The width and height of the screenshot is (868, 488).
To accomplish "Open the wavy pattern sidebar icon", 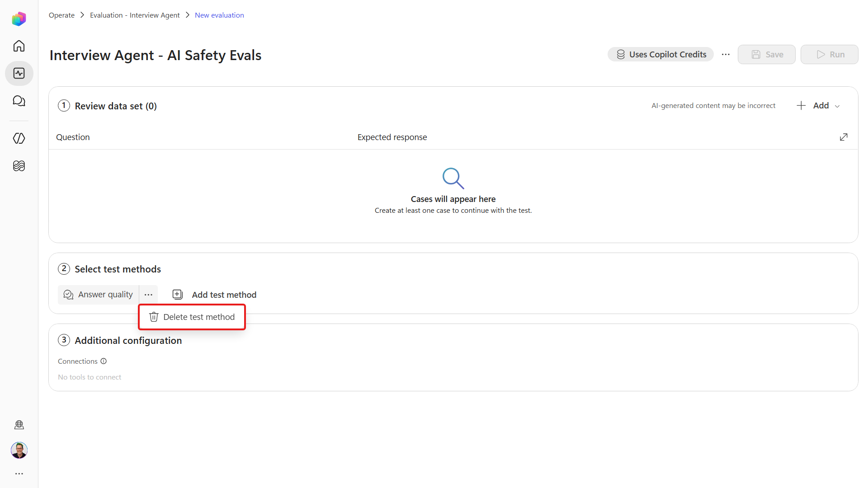I will point(19,166).
